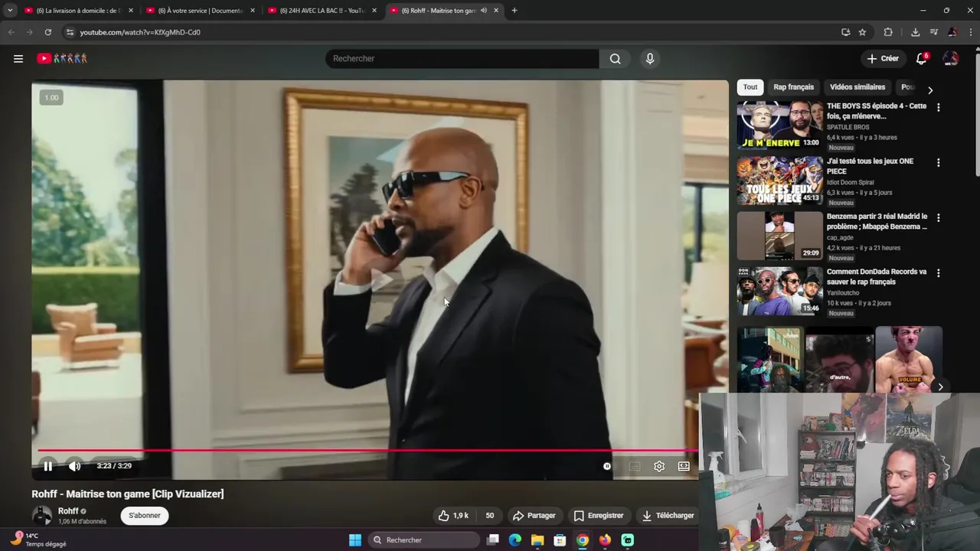Viewport: 980px width, 551px height.
Task: Click the taskbar Rechercher search box
Action: [423, 540]
